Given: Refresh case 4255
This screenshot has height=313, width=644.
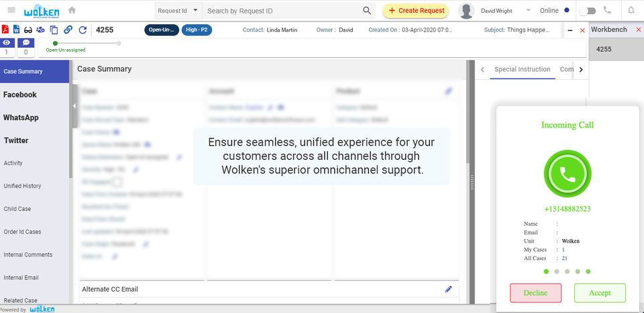Looking at the screenshot, I should [x=83, y=30].
